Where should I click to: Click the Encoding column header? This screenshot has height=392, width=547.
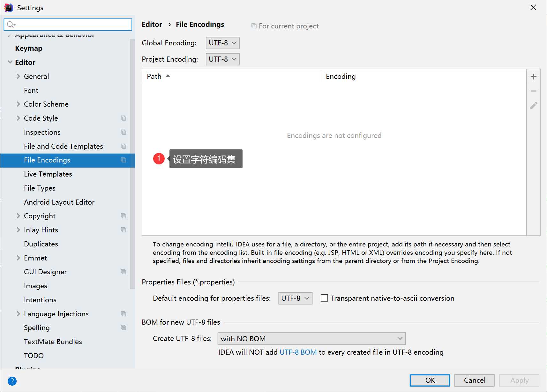(423, 76)
